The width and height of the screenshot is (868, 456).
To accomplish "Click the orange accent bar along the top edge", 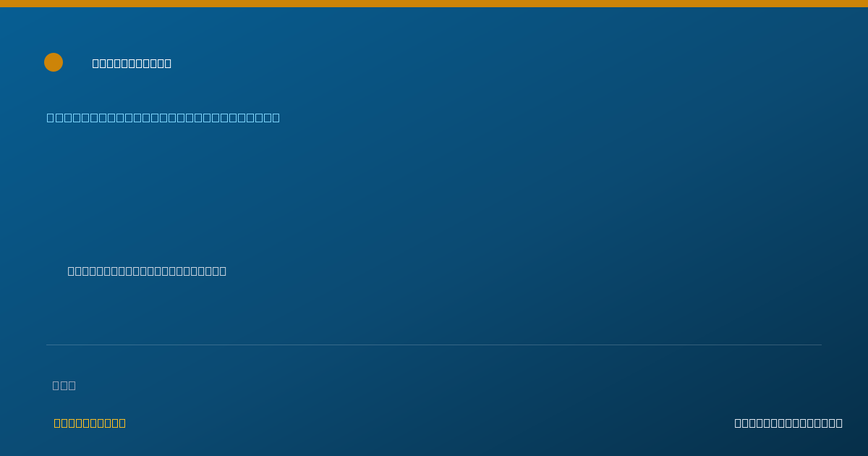I will point(434,4).
